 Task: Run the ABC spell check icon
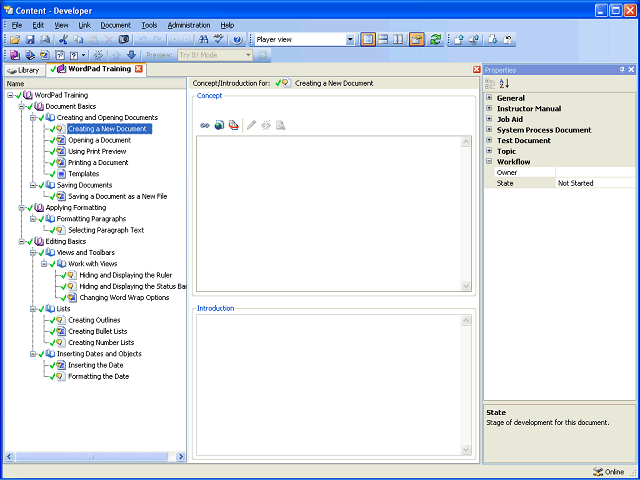(219, 40)
